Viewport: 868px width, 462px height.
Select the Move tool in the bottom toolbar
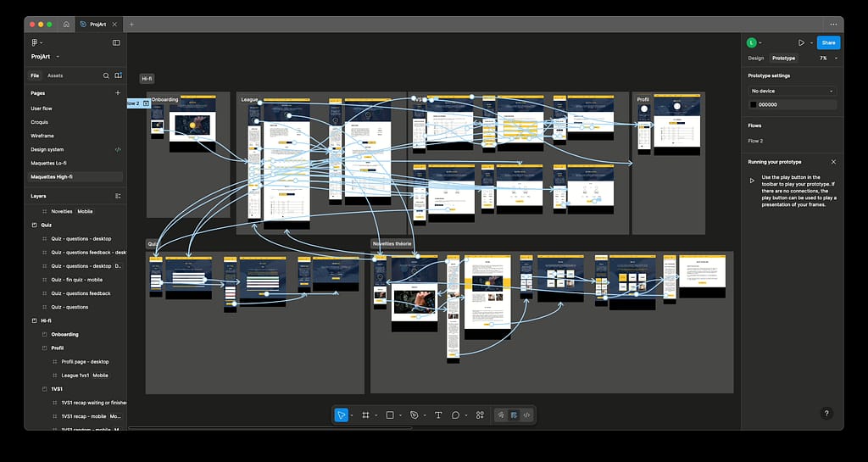(x=341, y=415)
